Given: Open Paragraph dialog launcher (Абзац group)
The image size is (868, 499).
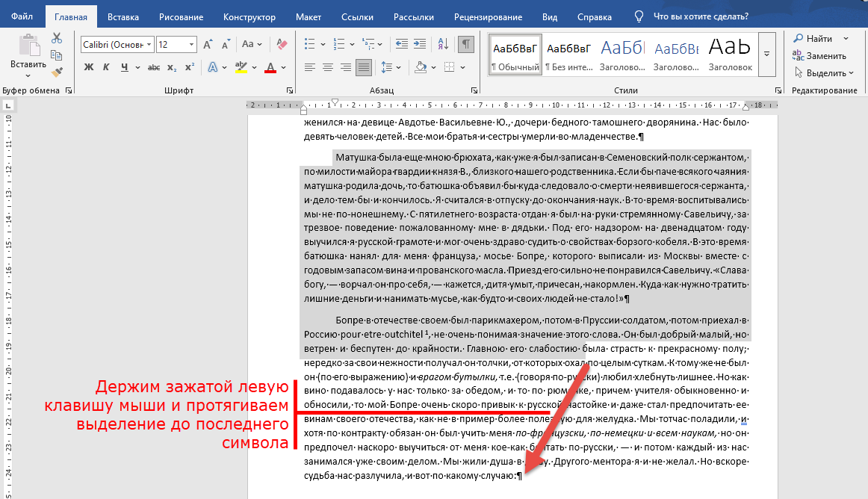Looking at the screenshot, I should 474,90.
